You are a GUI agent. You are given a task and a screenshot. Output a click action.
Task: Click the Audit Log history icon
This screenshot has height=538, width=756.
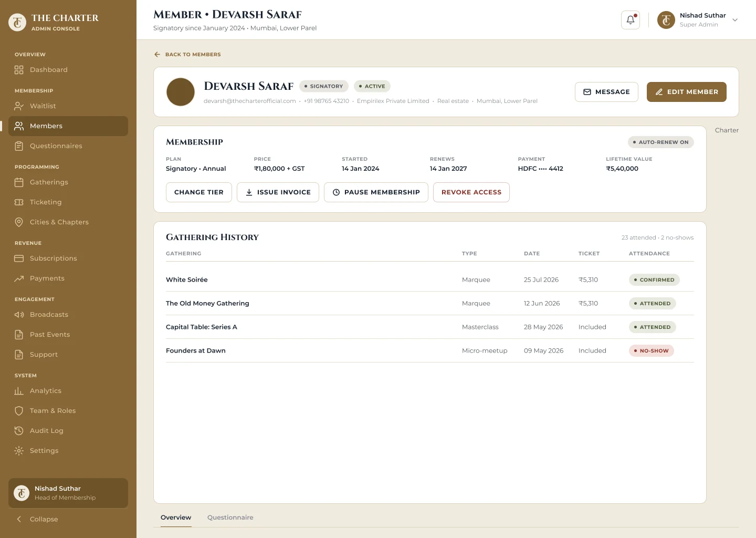(x=19, y=431)
